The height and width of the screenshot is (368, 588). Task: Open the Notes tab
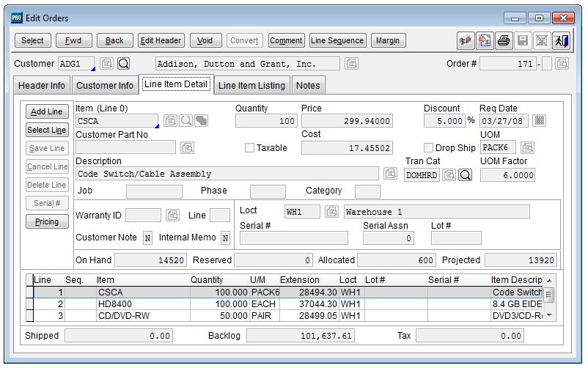(308, 86)
